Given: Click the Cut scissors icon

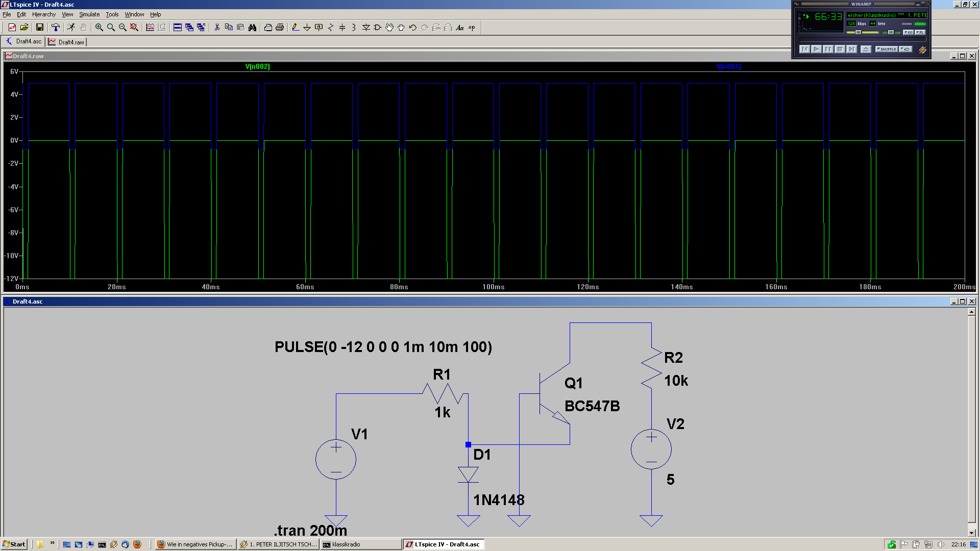Looking at the screenshot, I should pyautogui.click(x=217, y=28).
